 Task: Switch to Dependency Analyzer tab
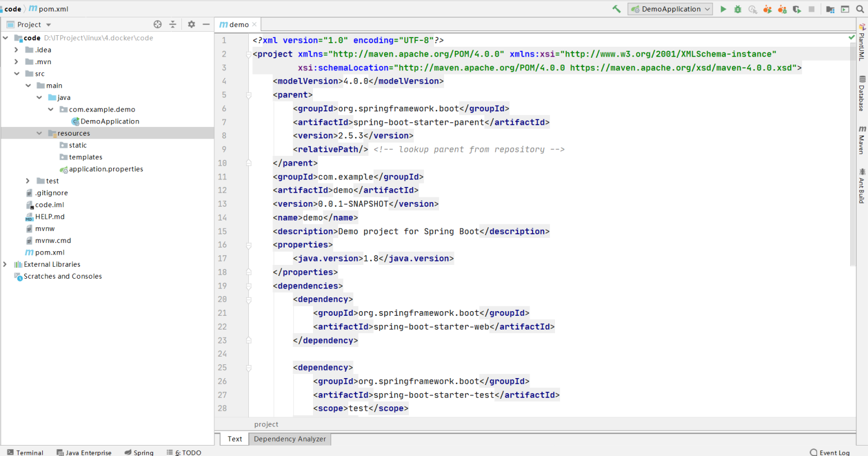coord(290,439)
